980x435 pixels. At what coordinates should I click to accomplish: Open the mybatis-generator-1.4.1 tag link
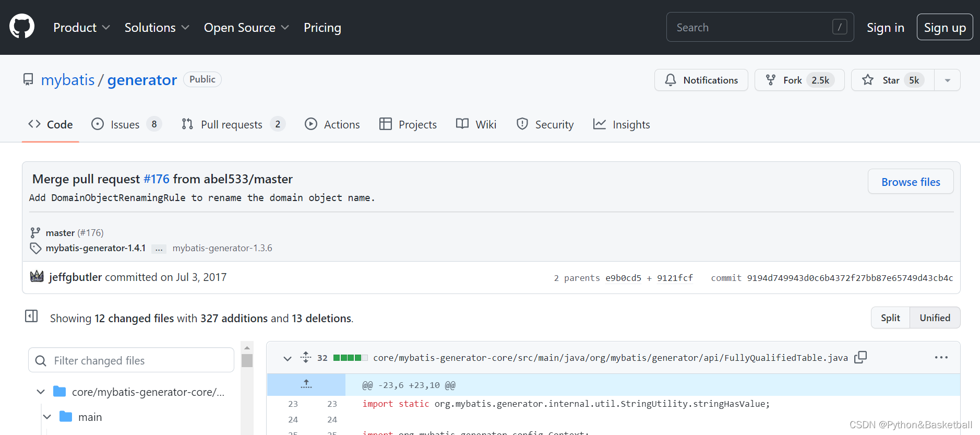95,248
